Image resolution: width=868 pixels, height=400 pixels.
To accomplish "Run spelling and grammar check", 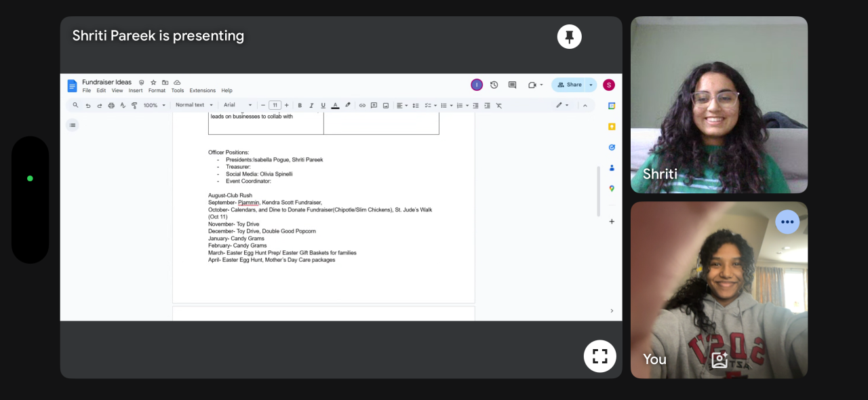I will point(123,105).
